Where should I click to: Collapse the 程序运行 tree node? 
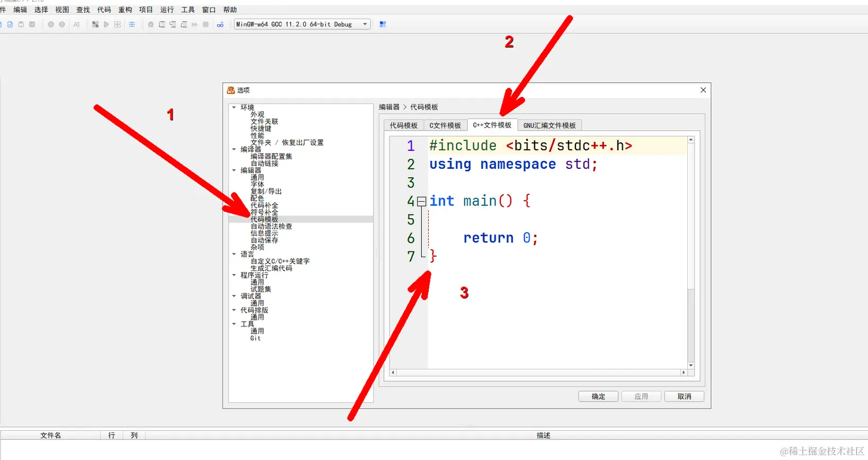tap(234, 275)
